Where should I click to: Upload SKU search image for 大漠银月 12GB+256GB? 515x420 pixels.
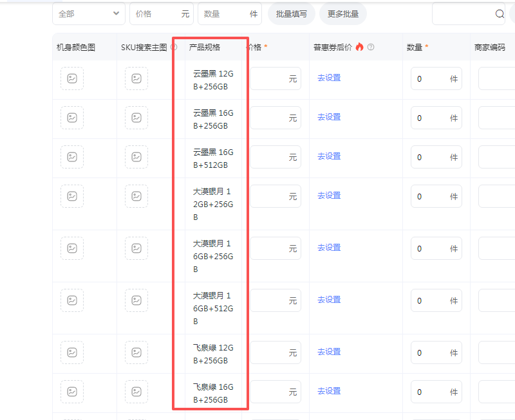pyautogui.click(x=136, y=196)
